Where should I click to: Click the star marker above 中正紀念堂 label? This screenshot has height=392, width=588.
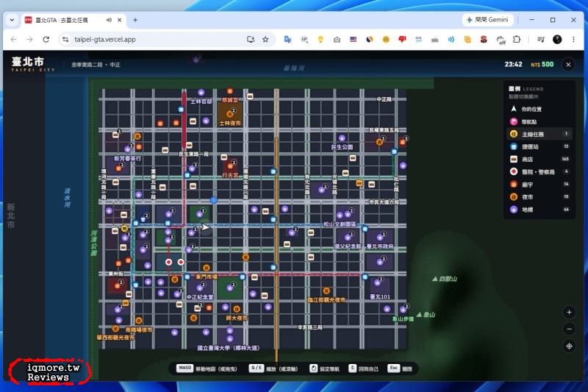199,288
